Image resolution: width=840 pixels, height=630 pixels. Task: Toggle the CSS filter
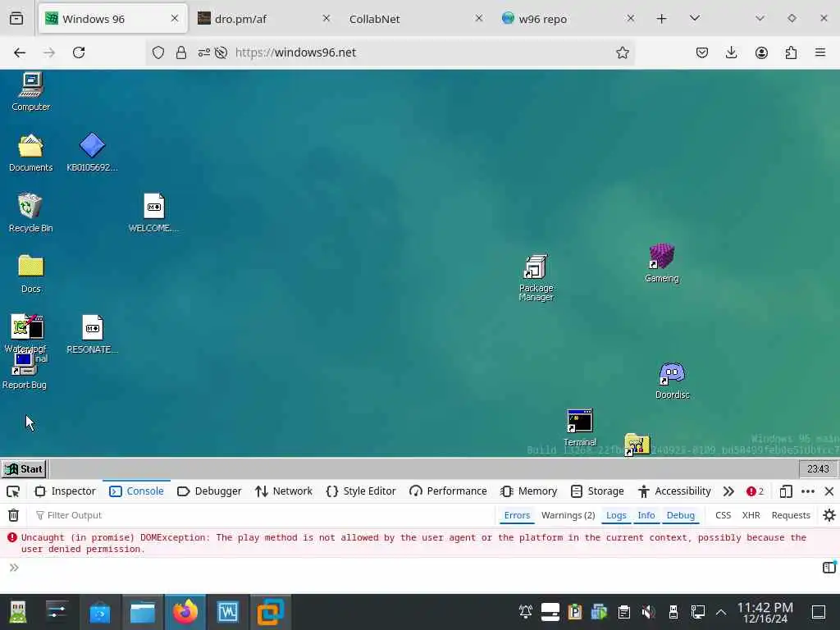coord(723,515)
